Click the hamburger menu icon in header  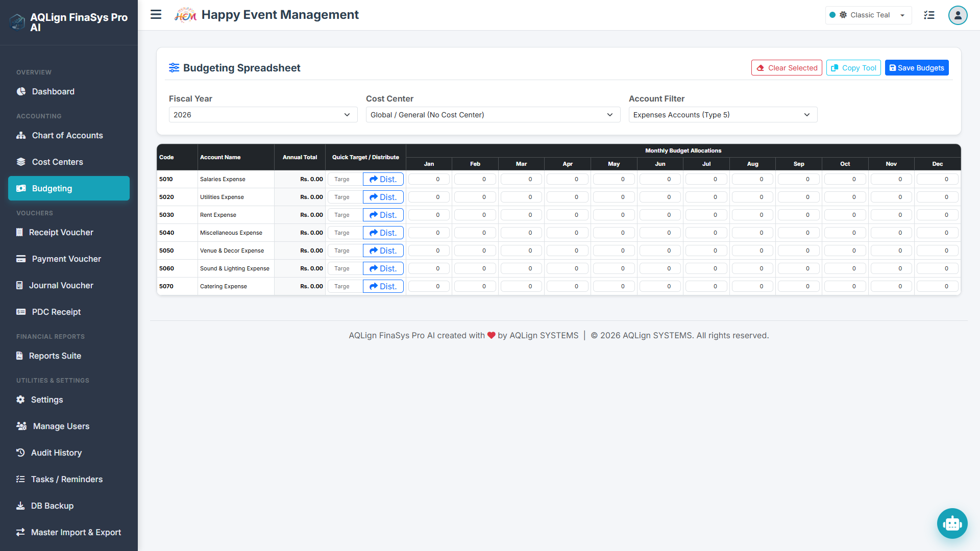pos(156,15)
